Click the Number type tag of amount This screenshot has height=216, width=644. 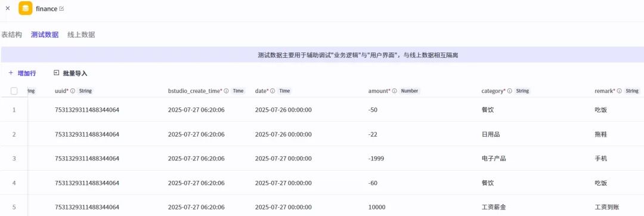(409, 91)
